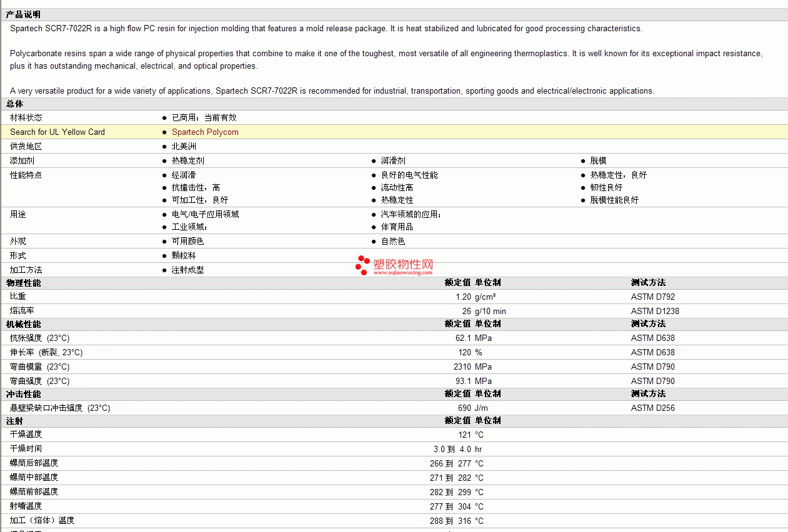The width and height of the screenshot is (788, 532).
Task: Click the 弯曲强度 (23°C) row label
Action: click(x=40, y=381)
